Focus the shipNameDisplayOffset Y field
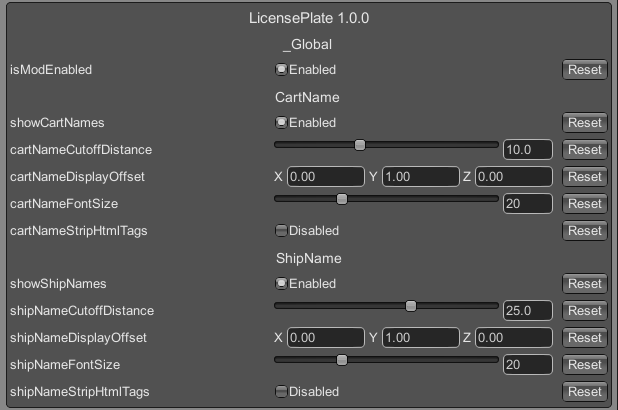 [x=421, y=337]
